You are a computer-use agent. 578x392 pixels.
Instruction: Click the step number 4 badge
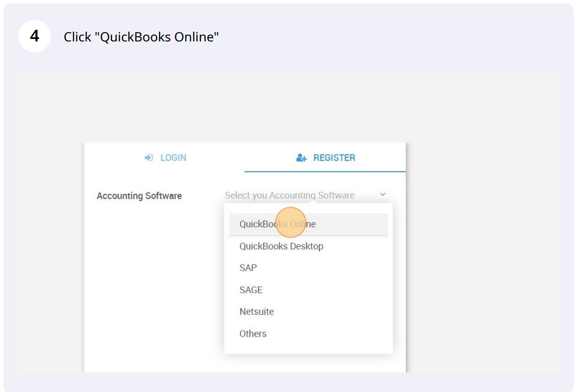34,36
